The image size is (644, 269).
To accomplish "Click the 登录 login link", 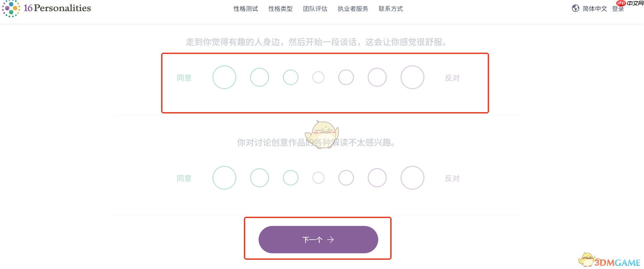I will pyautogui.click(x=618, y=9).
